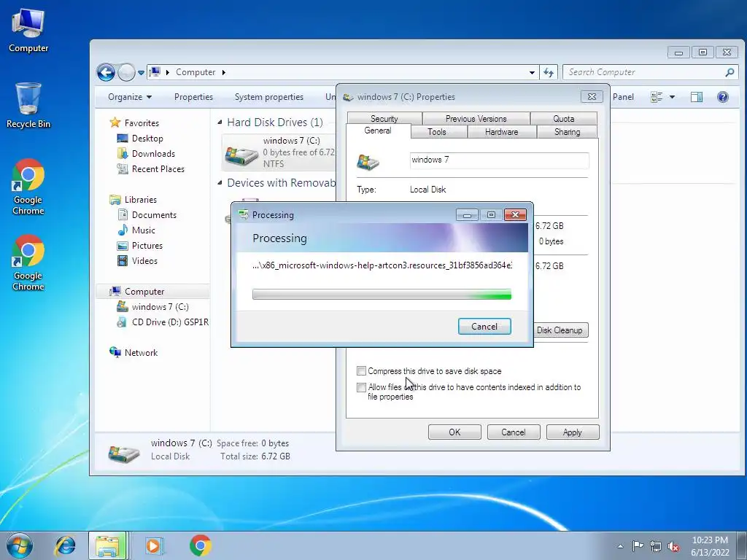Open address bar history dropdown
747x560 pixels.
[532, 72]
